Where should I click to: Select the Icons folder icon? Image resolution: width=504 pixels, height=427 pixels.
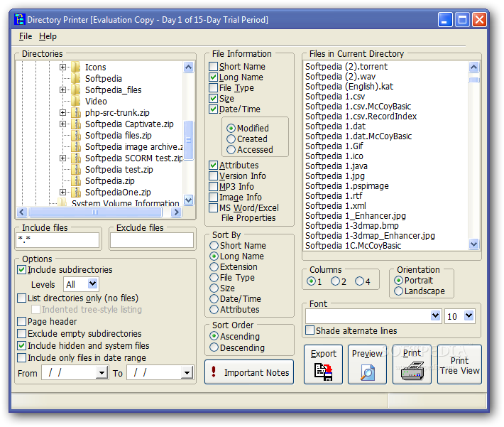pos(76,67)
